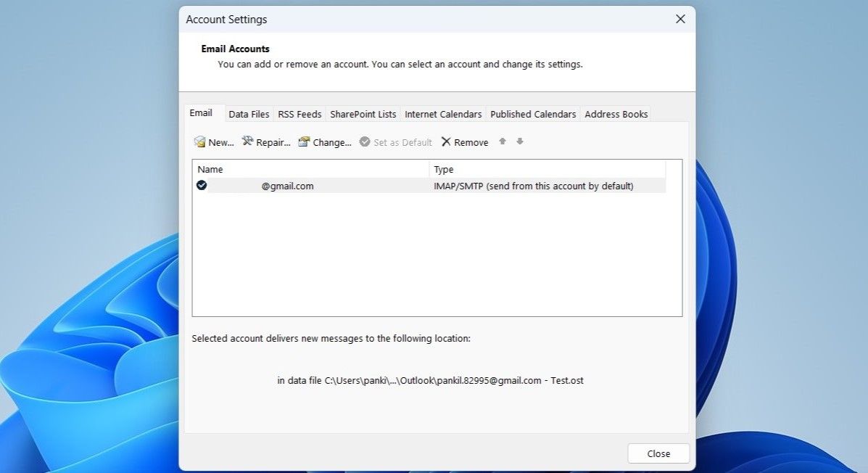The image size is (868, 473).
Task: Click the Close button
Action: pos(658,453)
